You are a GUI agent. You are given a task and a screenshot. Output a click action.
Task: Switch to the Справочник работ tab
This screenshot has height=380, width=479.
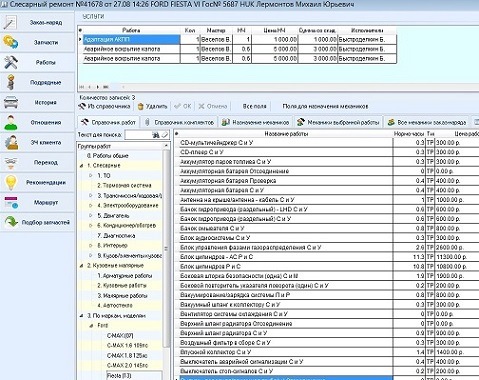tap(108, 122)
